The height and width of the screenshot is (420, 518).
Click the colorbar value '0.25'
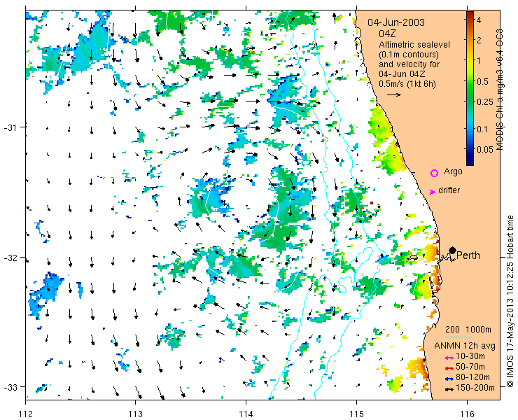(484, 101)
